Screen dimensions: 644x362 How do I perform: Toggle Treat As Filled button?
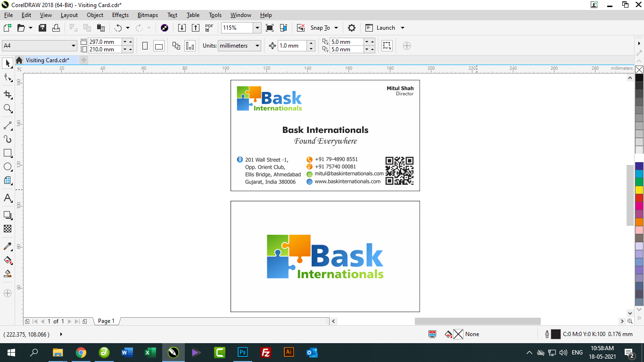coord(387,46)
